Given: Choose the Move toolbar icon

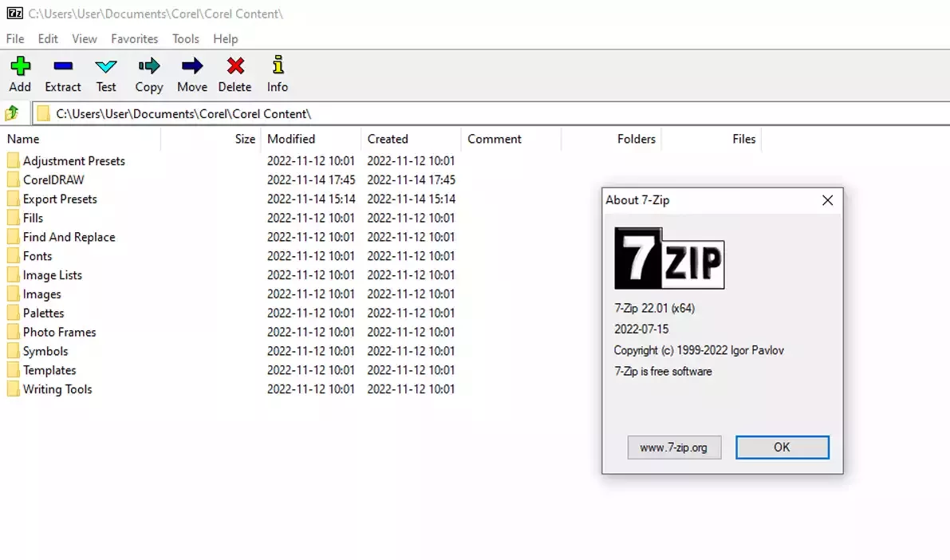Looking at the screenshot, I should point(192,66).
